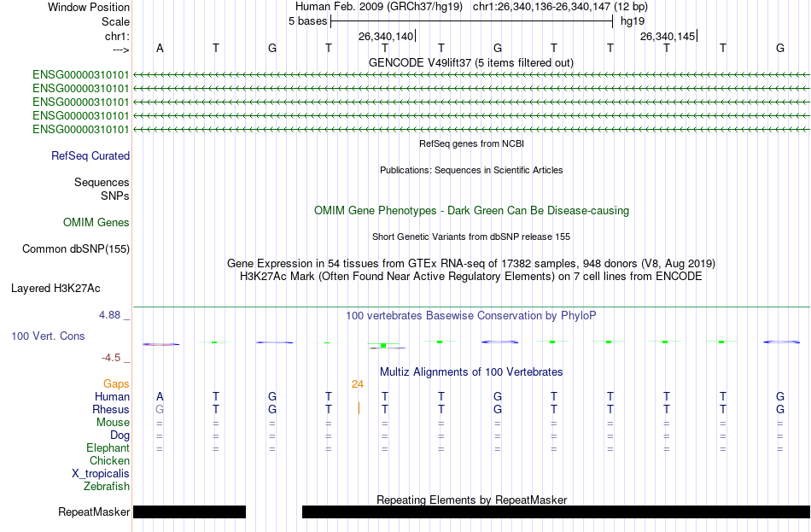811x532 pixels.
Task: Select the X_tropicalis alignment row label
Action: pyautogui.click(x=101, y=474)
